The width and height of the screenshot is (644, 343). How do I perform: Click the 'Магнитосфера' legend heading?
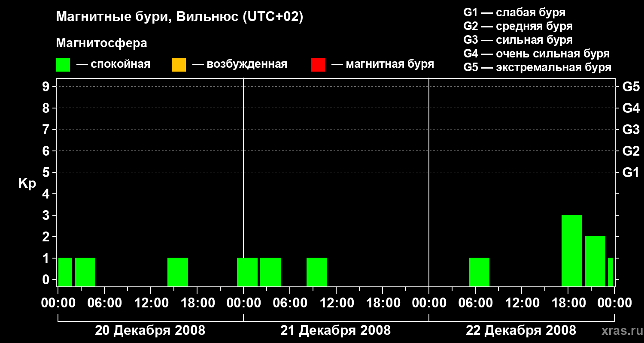click(101, 43)
